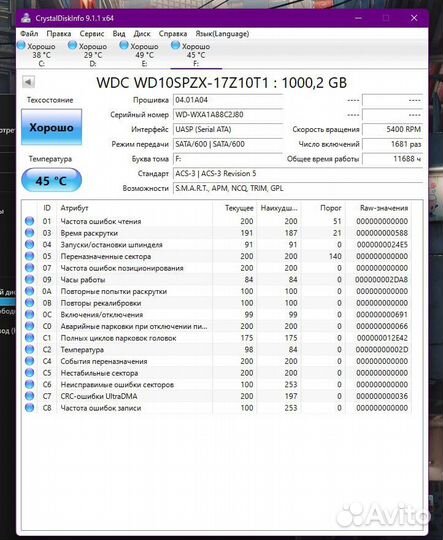The image size is (443, 540).
Task: Click status orb for Неисправимые ошибки секторов
Action: click(x=30, y=385)
